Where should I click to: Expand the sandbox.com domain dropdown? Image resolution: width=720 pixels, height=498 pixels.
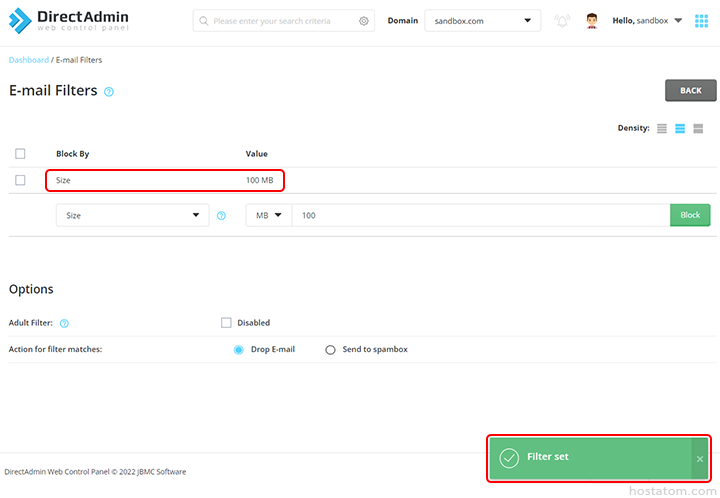click(482, 21)
